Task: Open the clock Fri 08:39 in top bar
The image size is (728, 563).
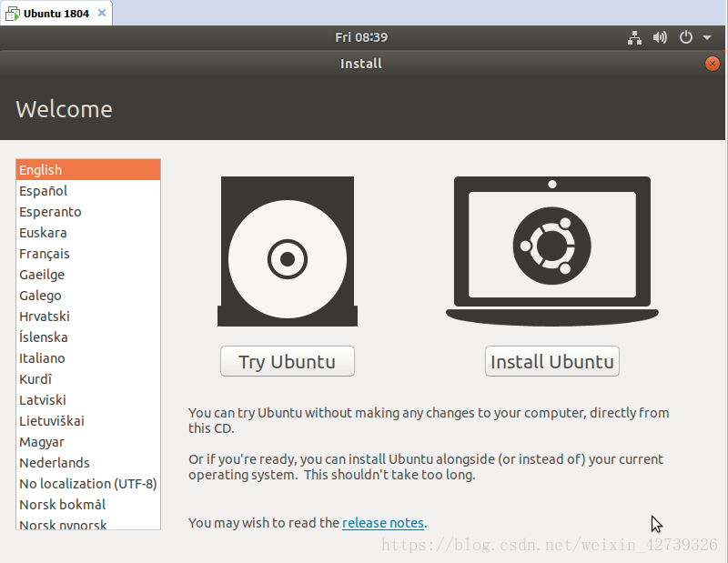Action: coord(361,37)
